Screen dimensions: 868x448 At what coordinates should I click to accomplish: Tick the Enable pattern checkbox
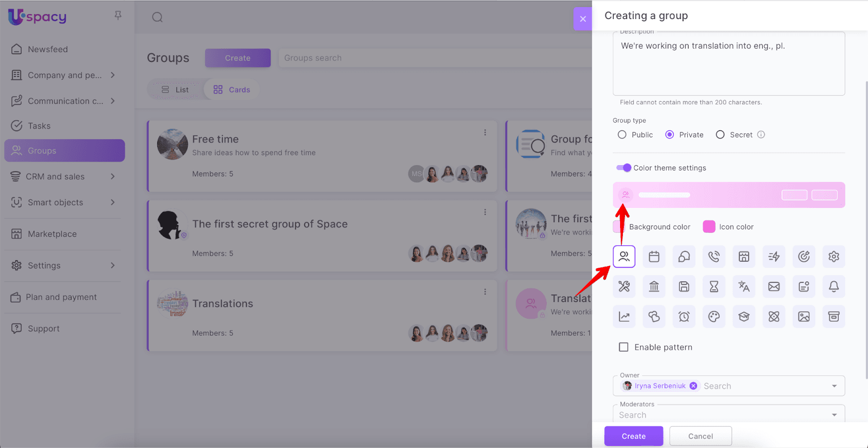(x=624, y=347)
